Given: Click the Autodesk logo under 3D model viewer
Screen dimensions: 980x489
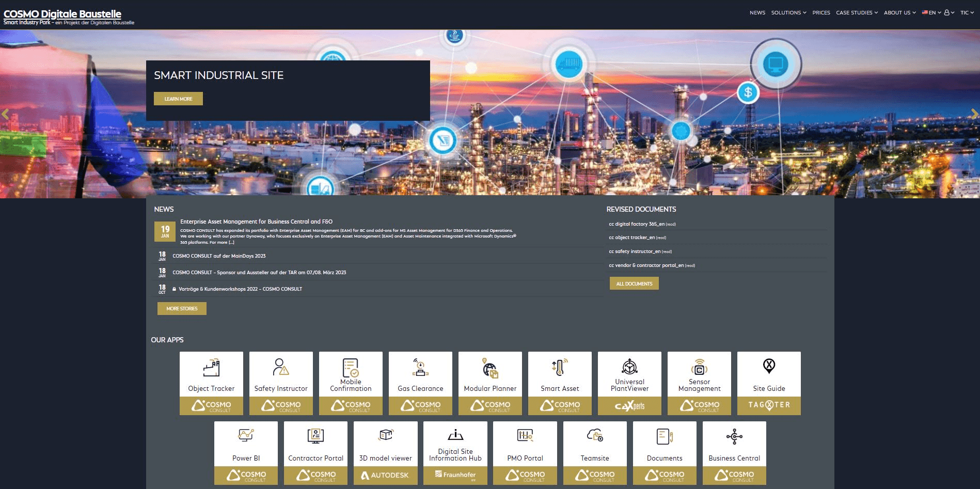Looking at the screenshot, I should (386, 475).
